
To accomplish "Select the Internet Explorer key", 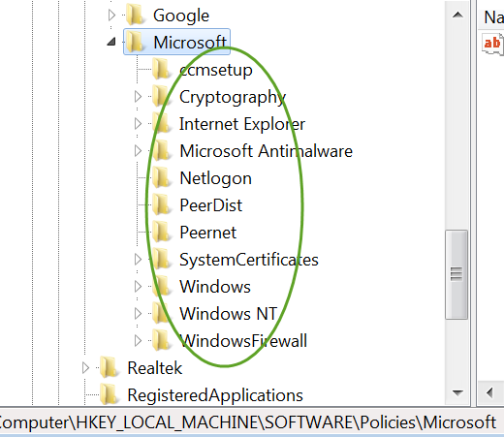I will [x=242, y=124].
